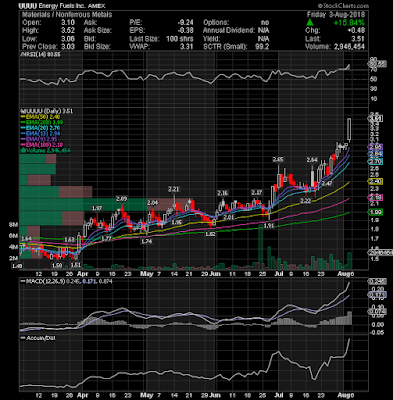Click the magenta EMA(100) legend entry
393x400 pixels.
pyautogui.click(x=41, y=145)
